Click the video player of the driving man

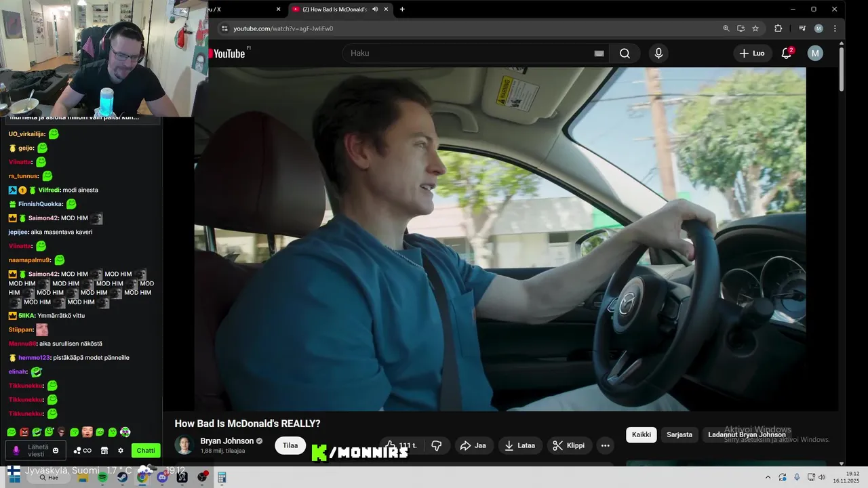(x=500, y=239)
